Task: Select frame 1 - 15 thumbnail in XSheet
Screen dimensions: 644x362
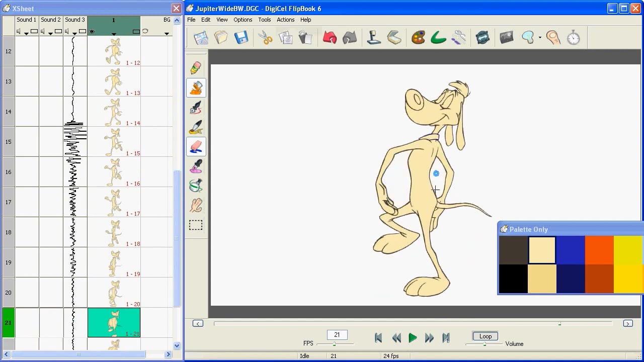Action: click(114, 142)
